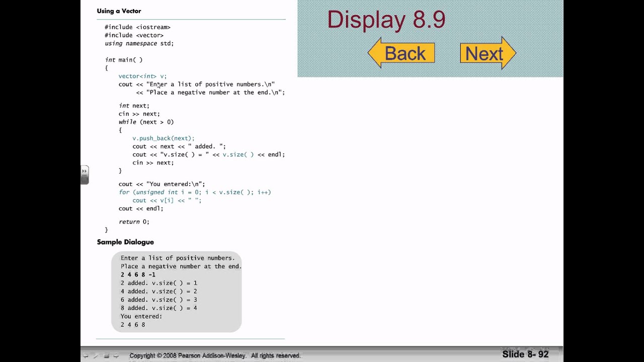Click sample input line '2 4 6 8 -1'
The image size is (644, 362).
[138, 275]
